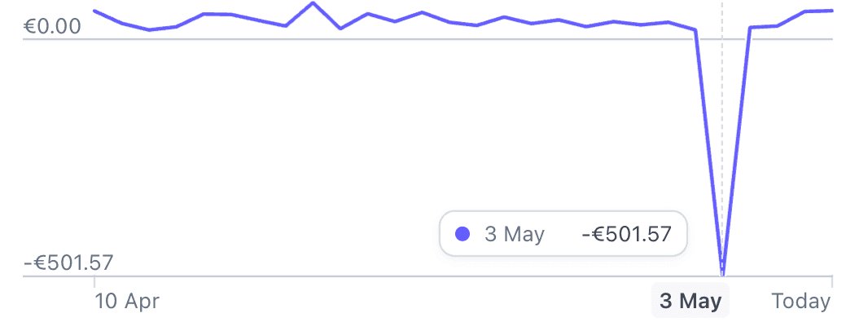The width and height of the screenshot is (868, 331).
Task: Click the 10 Apr x-axis label
Action: [x=127, y=302]
